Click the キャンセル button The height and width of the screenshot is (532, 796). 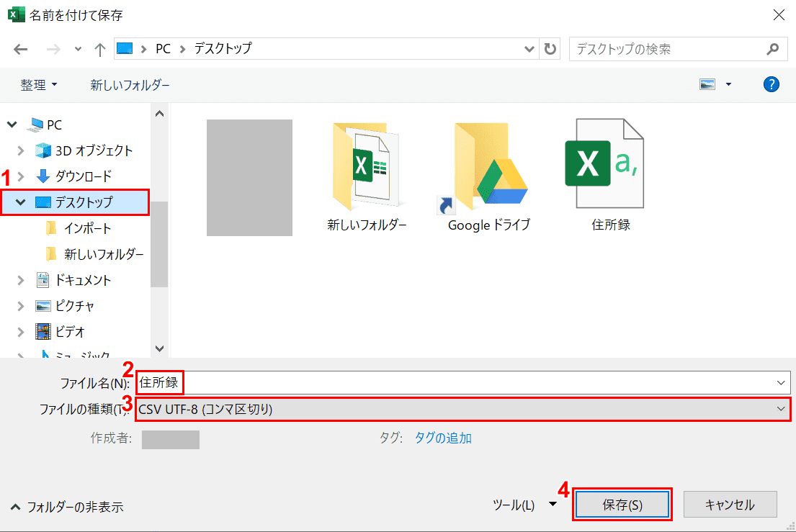click(730, 505)
